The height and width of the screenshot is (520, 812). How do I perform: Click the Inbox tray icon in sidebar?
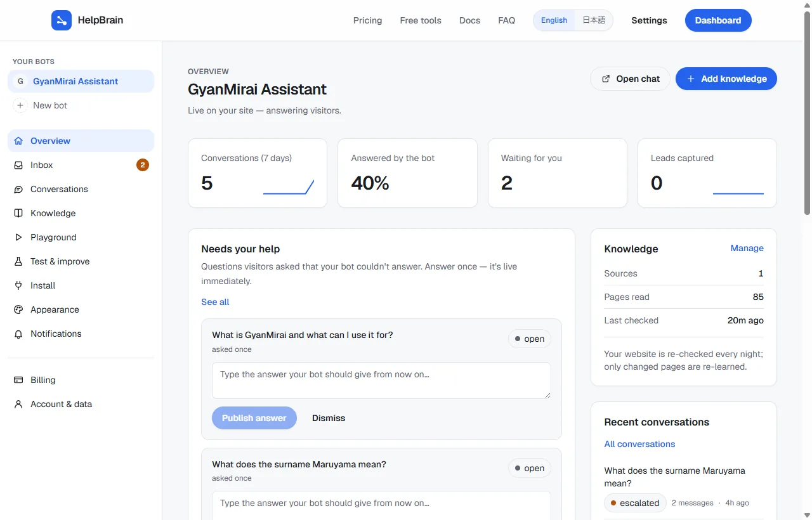pyautogui.click(x=18, y=165)
